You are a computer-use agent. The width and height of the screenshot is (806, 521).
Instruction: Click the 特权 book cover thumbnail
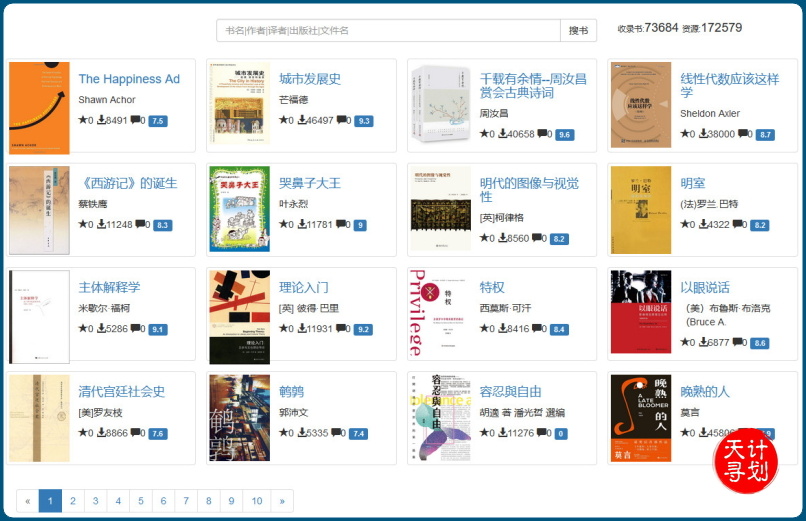[440, 313]
